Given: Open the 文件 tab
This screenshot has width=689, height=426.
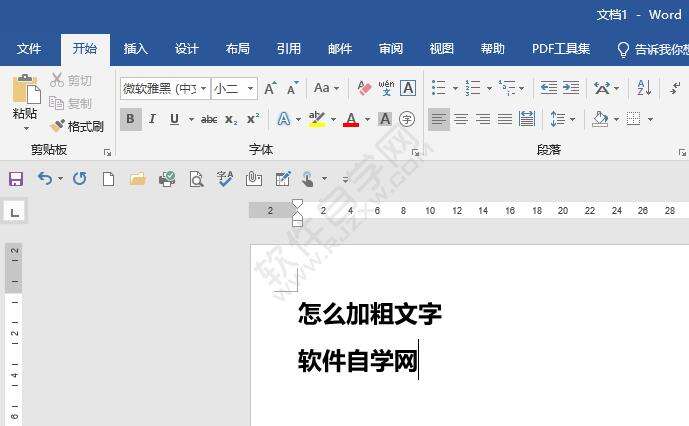Looking at the screenshot, I should point(29,49).
